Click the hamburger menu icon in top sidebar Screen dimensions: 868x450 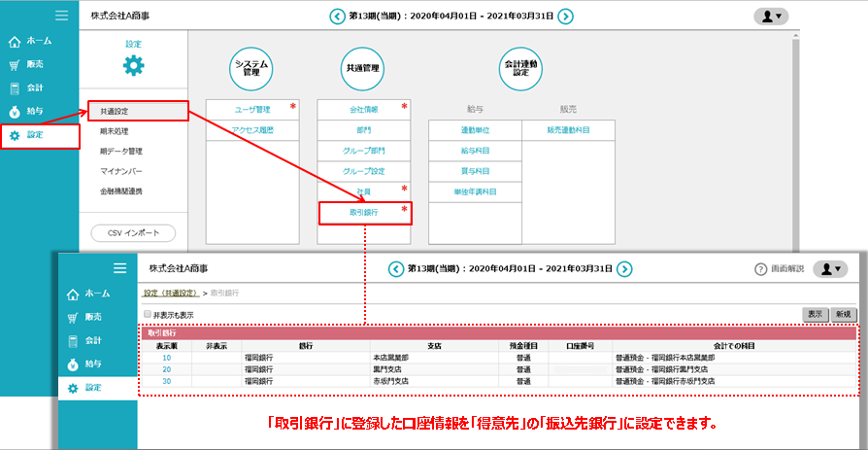point(61,16)
